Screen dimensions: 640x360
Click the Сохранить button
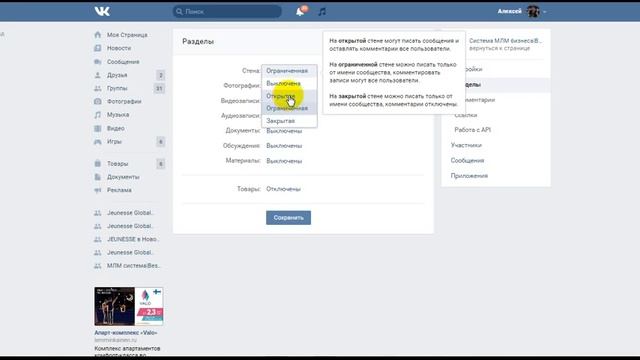pyautogui.click(x=289, y=218)
